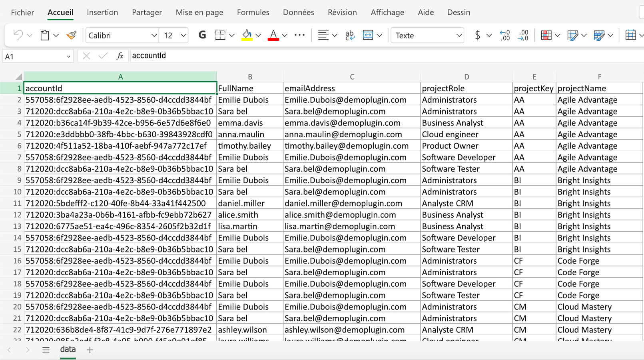The height and width of the screenshot is (360, 644).
Task: Select the Product Owner cell
Action: 467,146
